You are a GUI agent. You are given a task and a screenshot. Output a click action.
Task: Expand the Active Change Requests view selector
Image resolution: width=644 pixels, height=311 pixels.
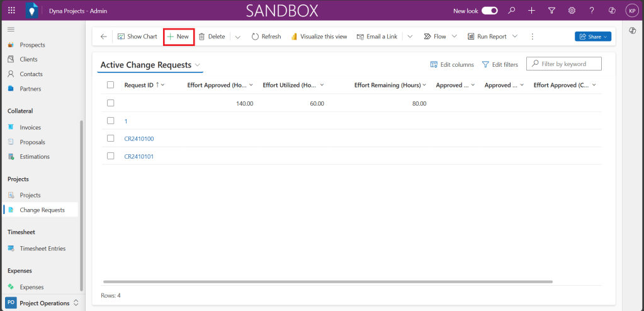(198, 65)
